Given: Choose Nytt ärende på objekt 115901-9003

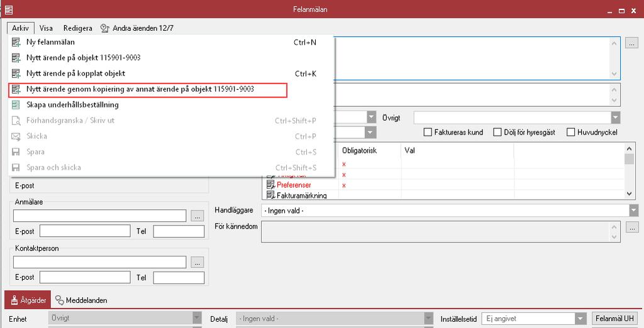Looking at the screenshot, I should pyautogui.click(x=171, y=57).
